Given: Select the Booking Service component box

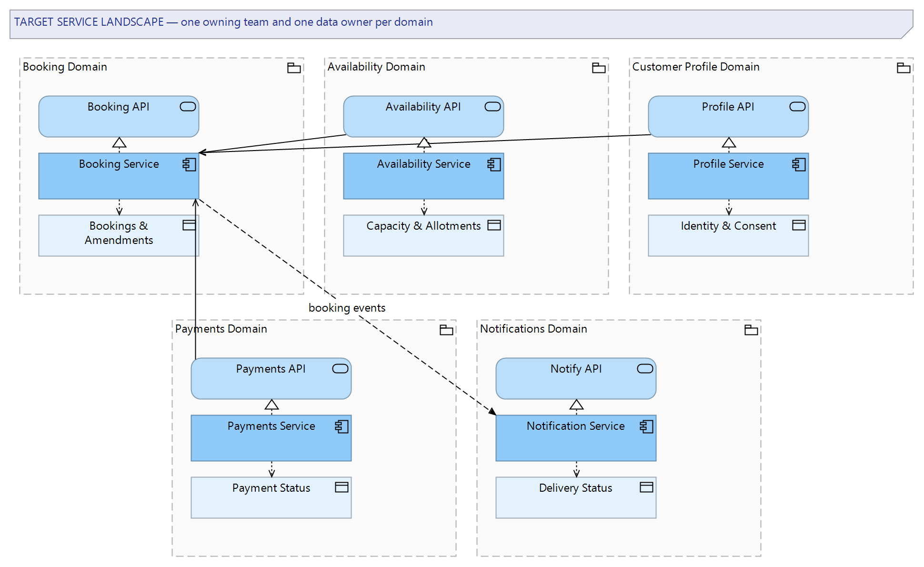Looking at the screenshot, I should (119, 176).
